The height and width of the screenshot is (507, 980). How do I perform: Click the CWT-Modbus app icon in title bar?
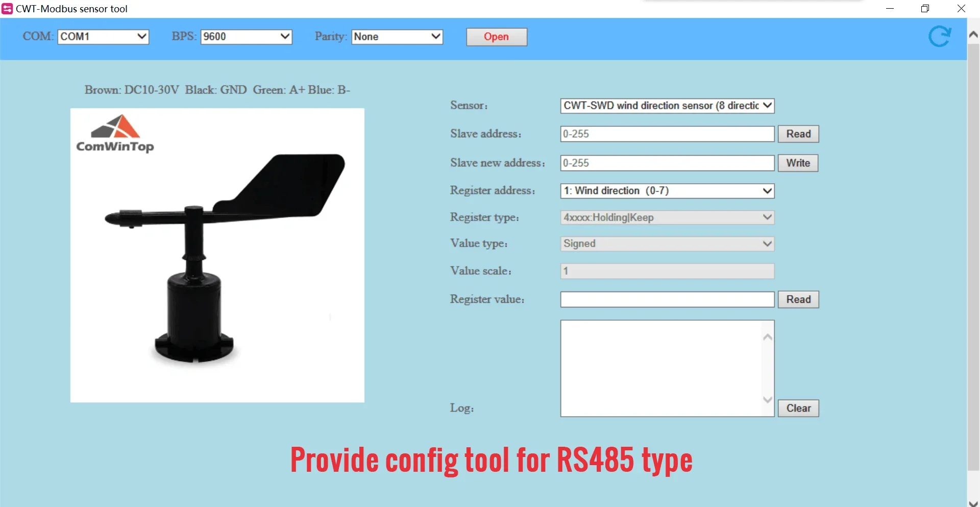tap(7, 9)
